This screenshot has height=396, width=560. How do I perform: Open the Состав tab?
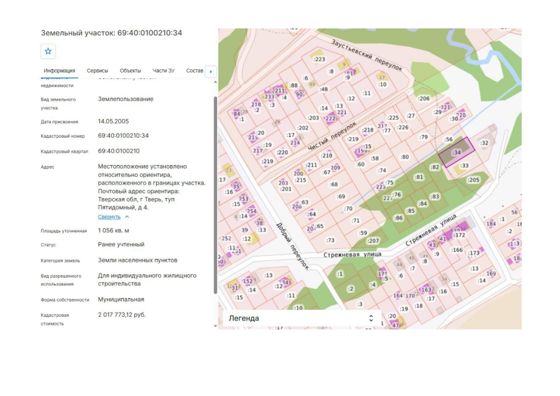tap(195, 71)
